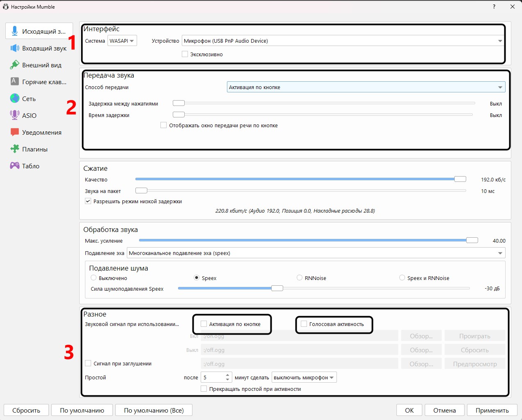
Task: Click the Проиграть button
Action: coord(475,336)
